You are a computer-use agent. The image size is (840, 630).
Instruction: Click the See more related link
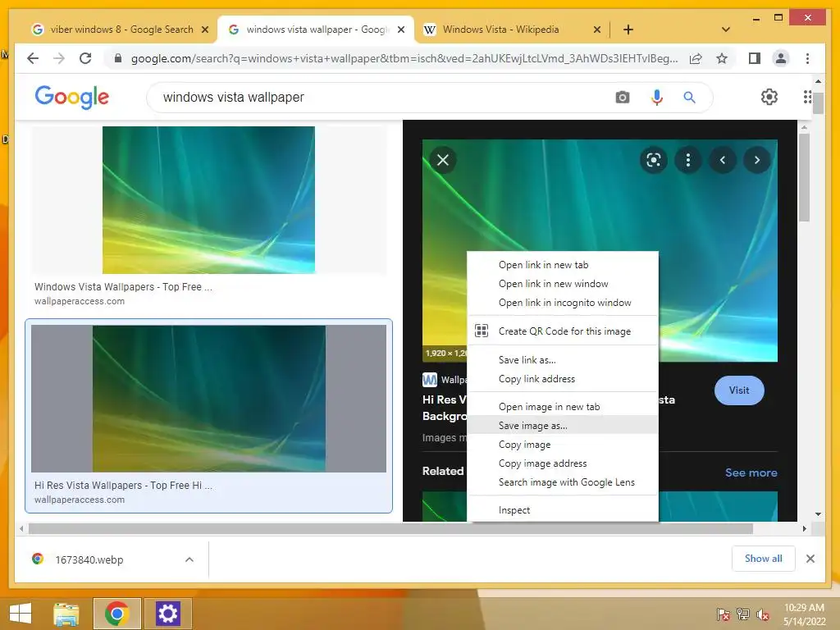[x=751, y=472]
